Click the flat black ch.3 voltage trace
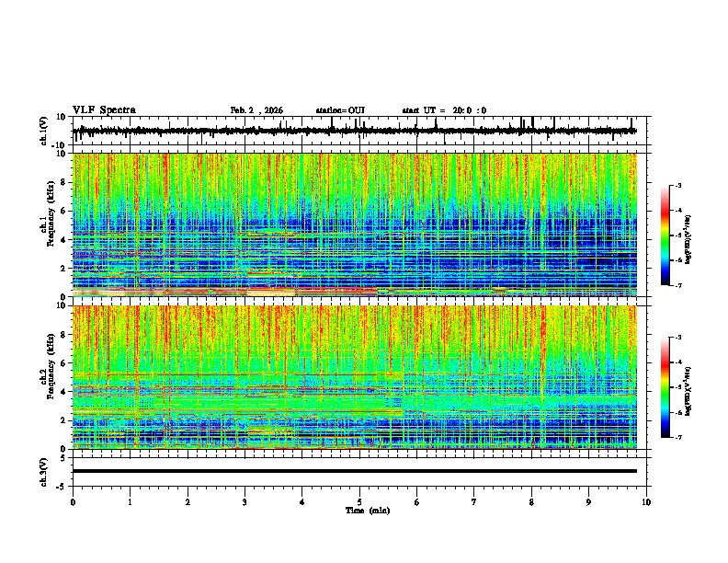This screenshot has height=563, width=728. (354, 471)
